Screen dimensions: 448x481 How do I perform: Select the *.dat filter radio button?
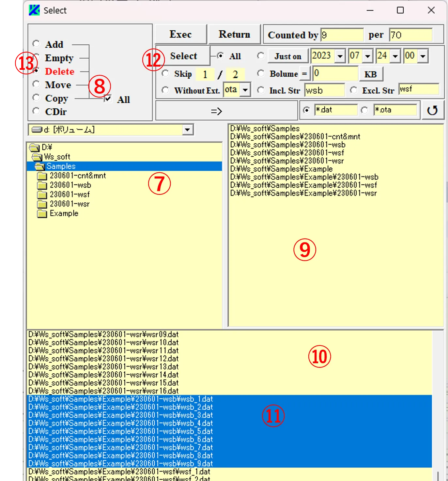click(x=306, y=110)
